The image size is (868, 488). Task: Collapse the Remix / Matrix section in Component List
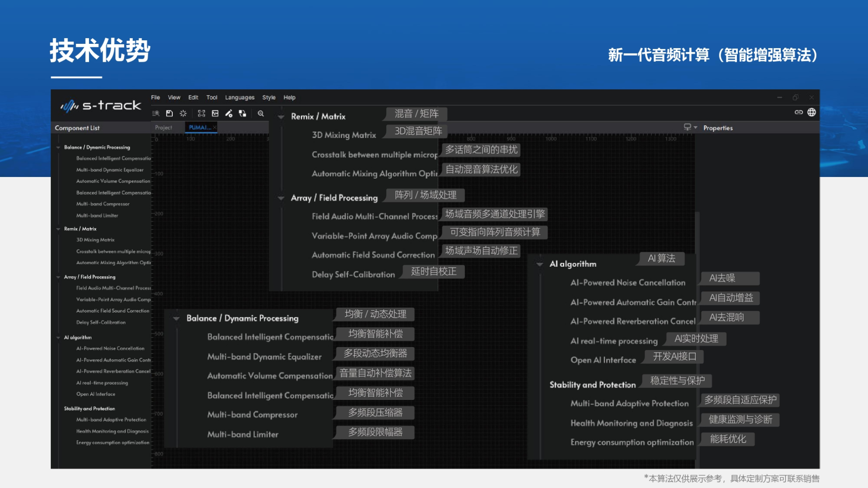(58, 228)
